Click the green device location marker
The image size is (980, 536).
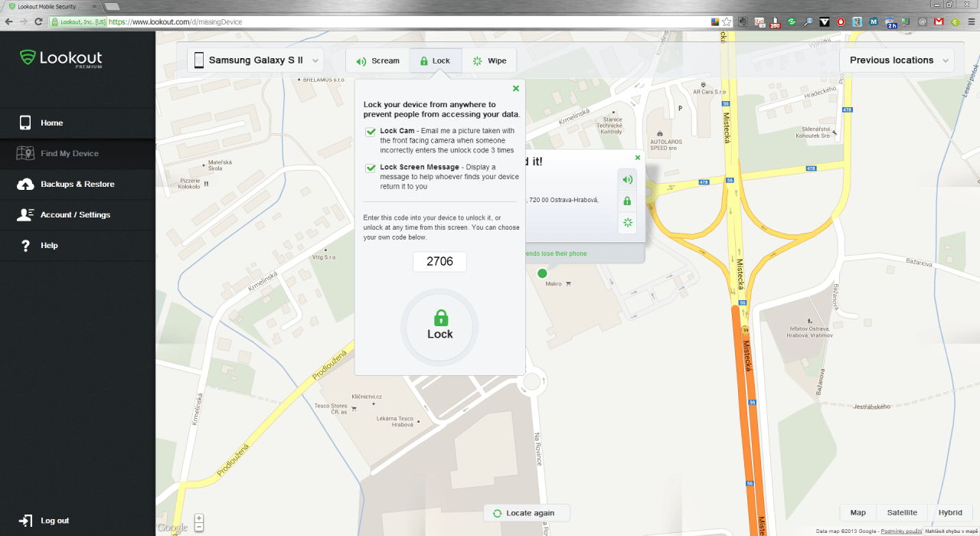coord(543,273)
